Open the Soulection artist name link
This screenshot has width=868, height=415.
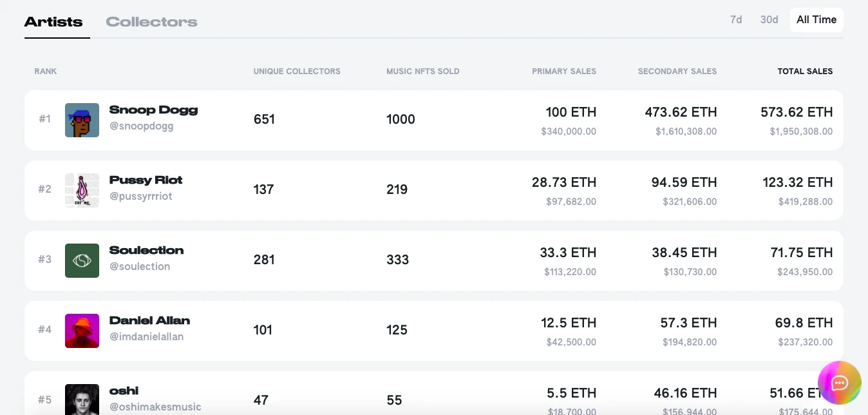pos(147,251)
